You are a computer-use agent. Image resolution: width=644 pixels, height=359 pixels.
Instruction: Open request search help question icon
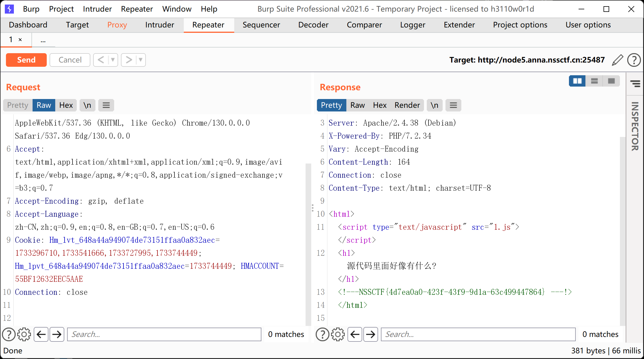(9, 334)
